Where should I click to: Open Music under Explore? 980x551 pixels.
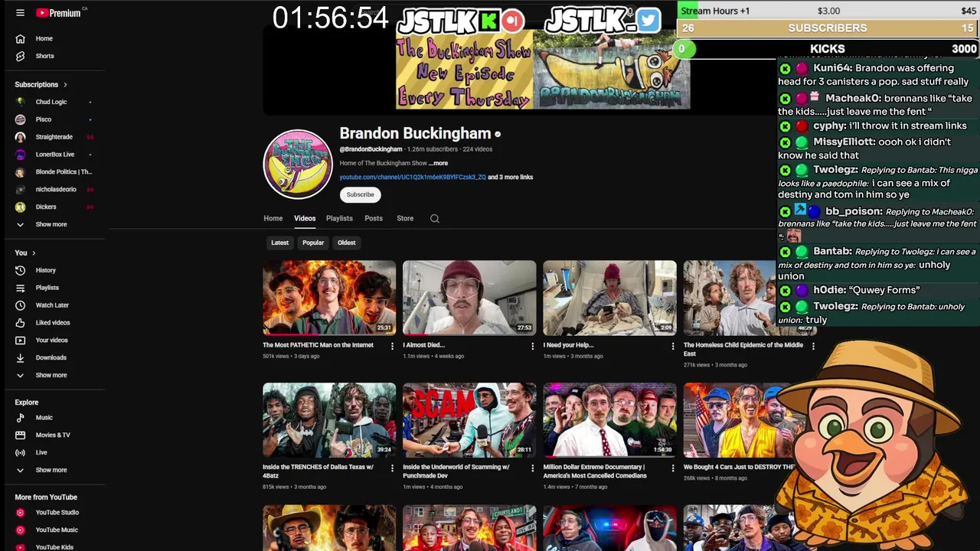44,418
